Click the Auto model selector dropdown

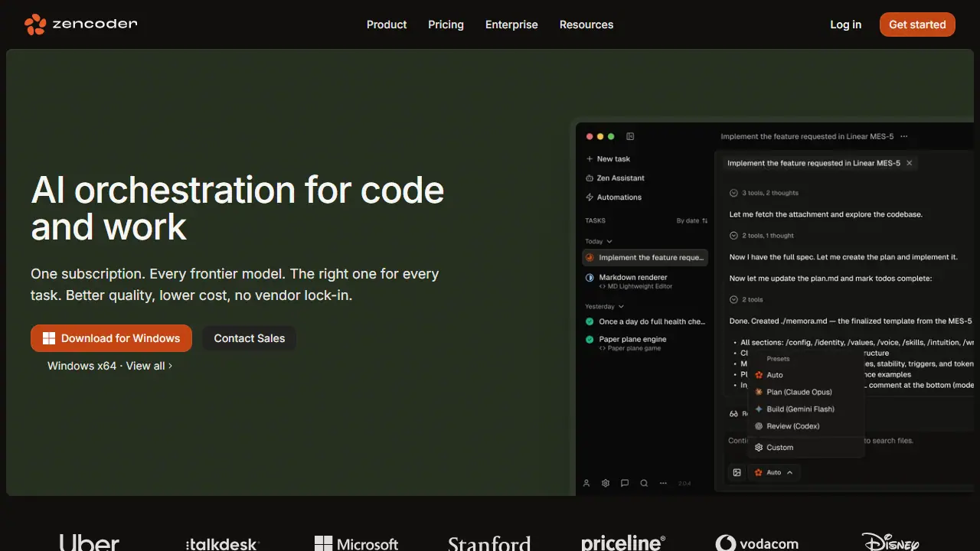point(774,472)
